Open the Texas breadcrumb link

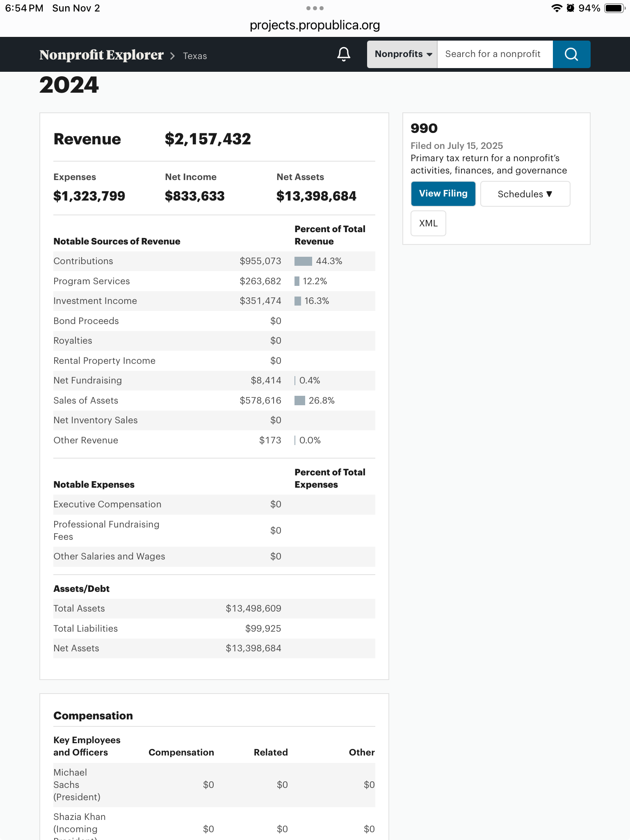click(x=195, y=56)
